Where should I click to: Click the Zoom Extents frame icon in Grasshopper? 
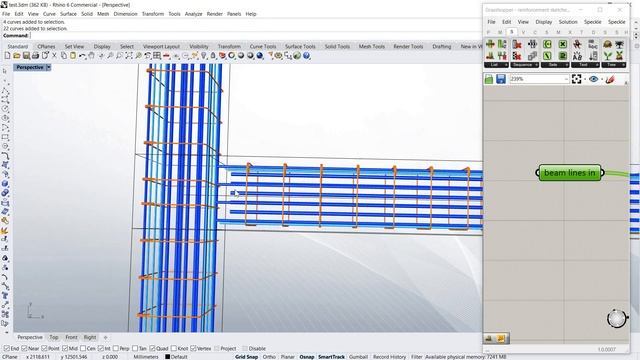576,79
